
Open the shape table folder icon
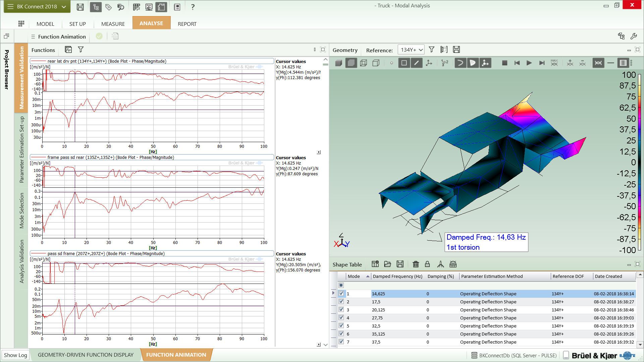click(x=387, y=264)
